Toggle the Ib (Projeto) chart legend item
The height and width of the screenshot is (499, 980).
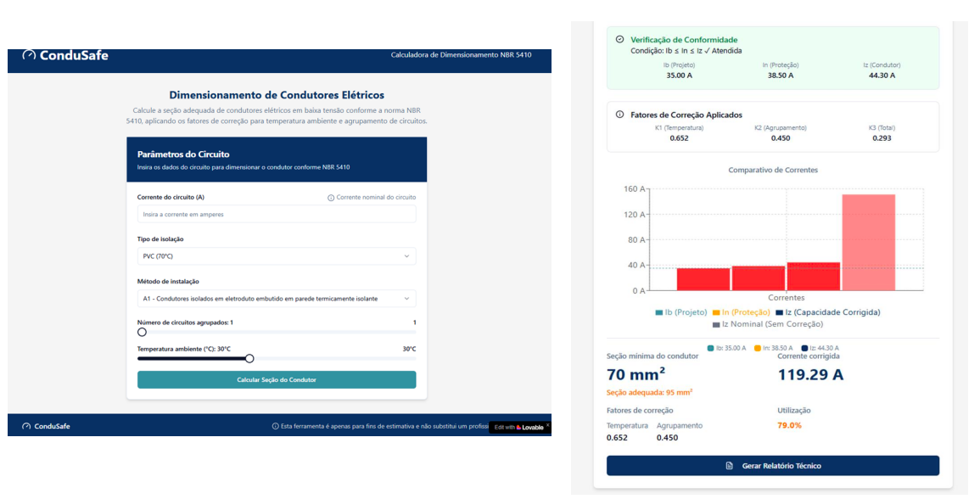[x=680, y=312]
